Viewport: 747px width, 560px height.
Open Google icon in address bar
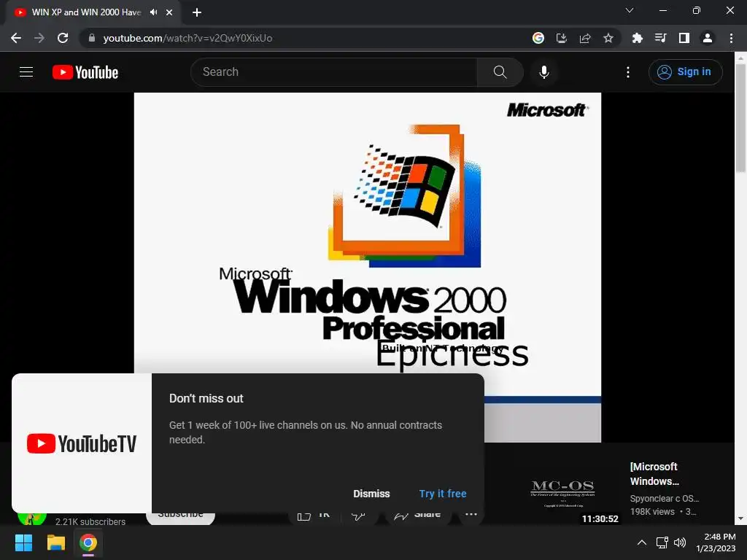point(538,38)
